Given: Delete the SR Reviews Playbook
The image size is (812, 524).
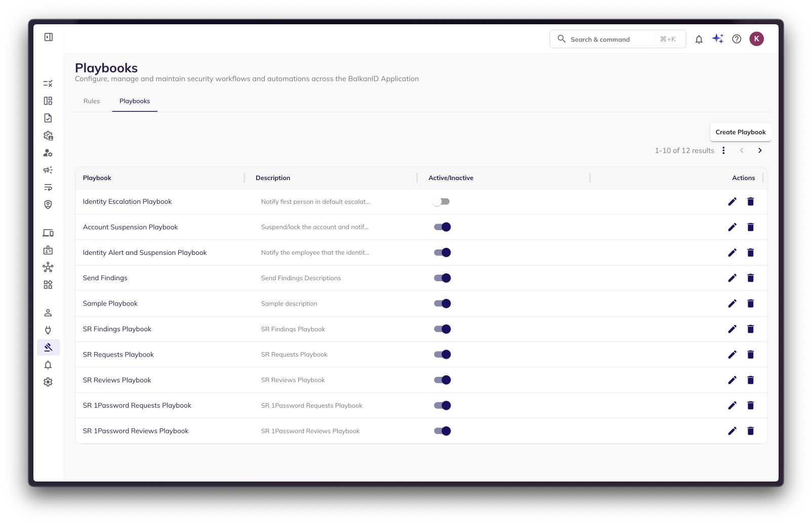Looking at the screenshot, I should 750,380.
